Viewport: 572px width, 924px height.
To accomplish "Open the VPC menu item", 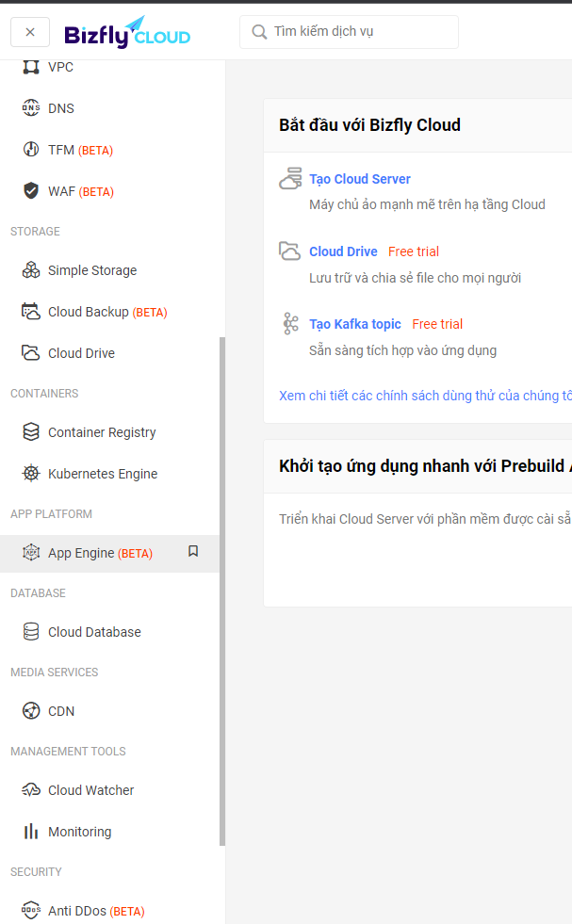I will 60,68.
